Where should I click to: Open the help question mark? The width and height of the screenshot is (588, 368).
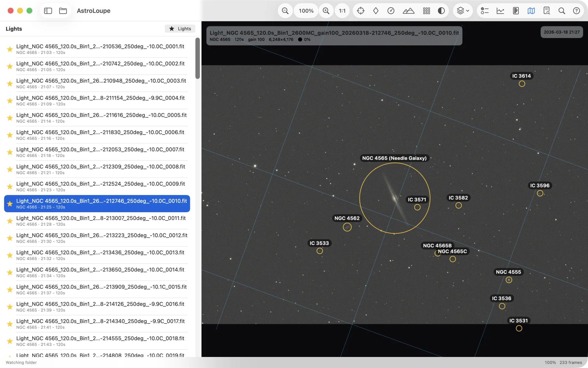coord(576,11)
